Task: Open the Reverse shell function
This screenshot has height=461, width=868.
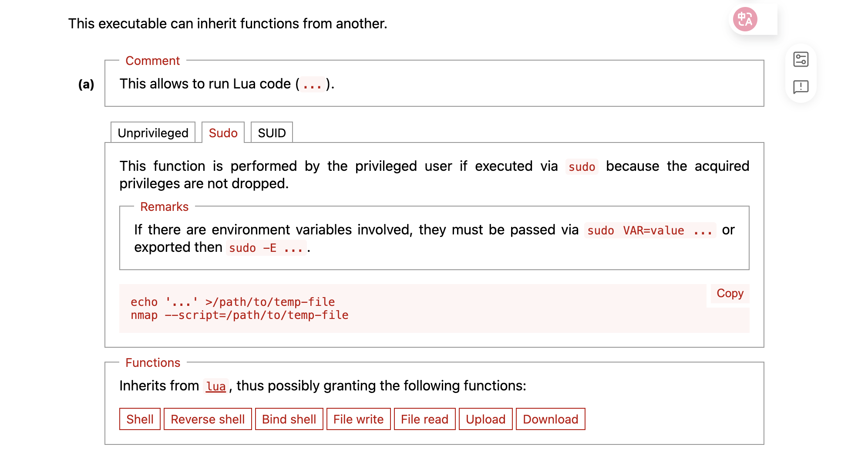Action: pyautogui.click(x=208, y=419)
